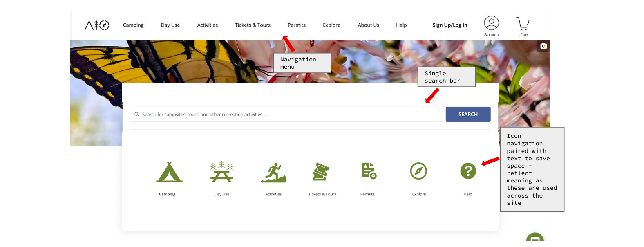
Task: Click the Camping label under tent icon
Action: pyautogui.click(x=167, y=194)
